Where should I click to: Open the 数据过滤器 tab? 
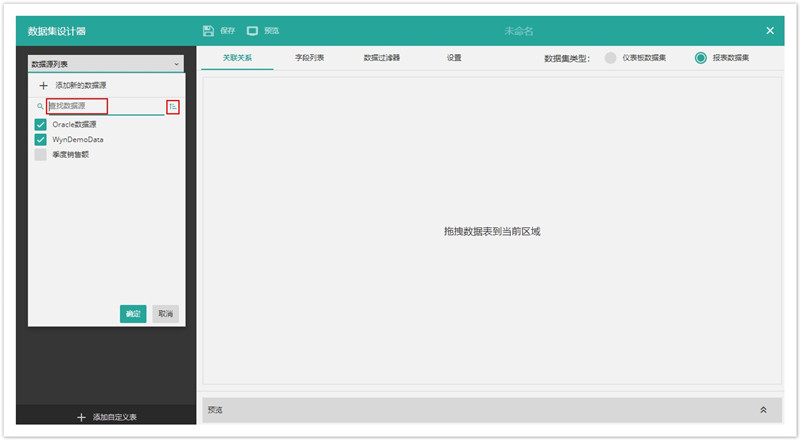(382, 58)
